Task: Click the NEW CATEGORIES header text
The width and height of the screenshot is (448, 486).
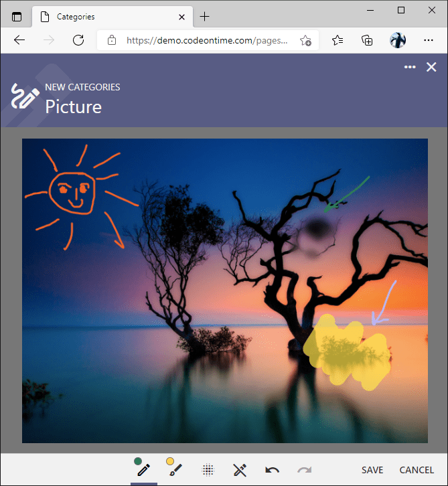Action: 82,88
